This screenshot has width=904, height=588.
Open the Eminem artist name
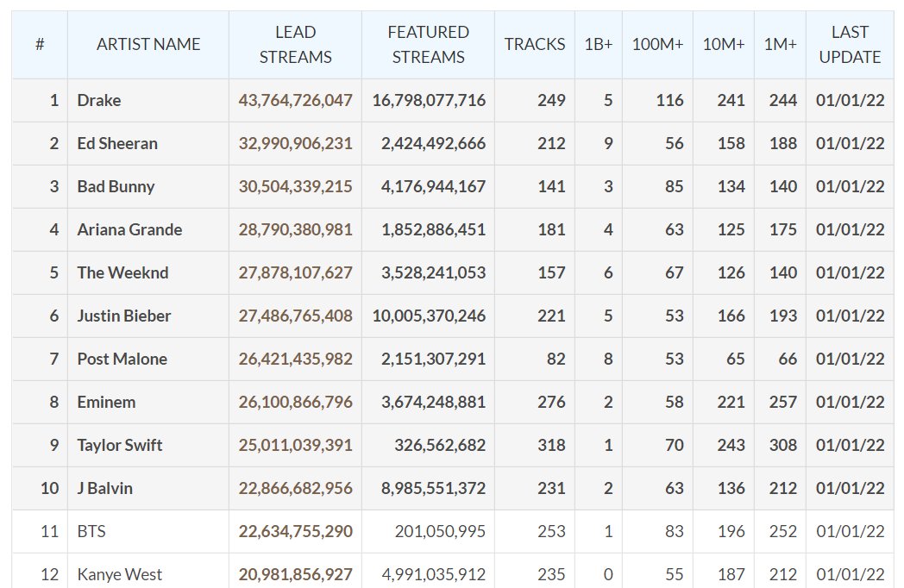tap(106, 402)
